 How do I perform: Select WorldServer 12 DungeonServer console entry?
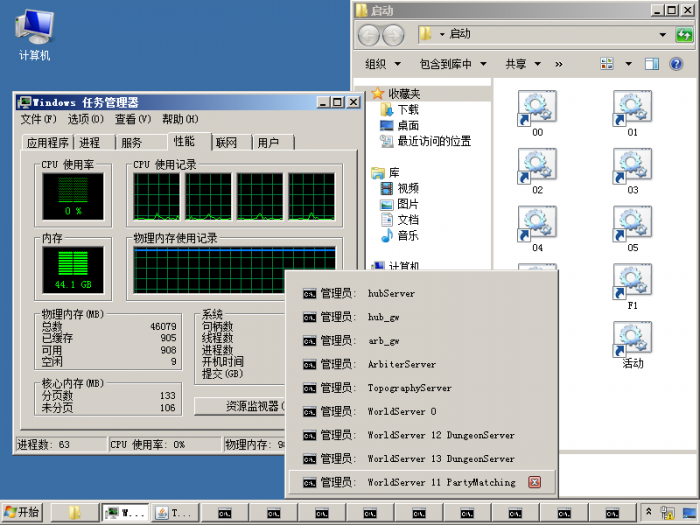422,435
